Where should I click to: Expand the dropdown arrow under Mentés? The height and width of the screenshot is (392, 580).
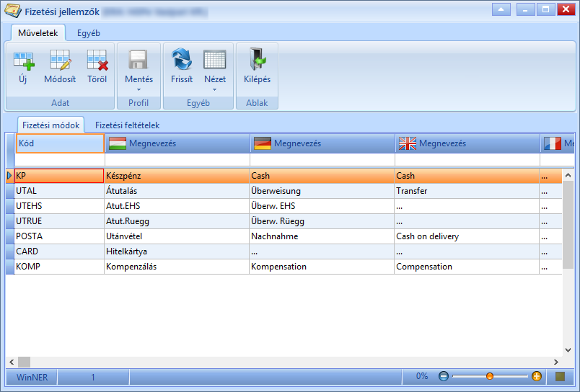(x=139, y=90)
